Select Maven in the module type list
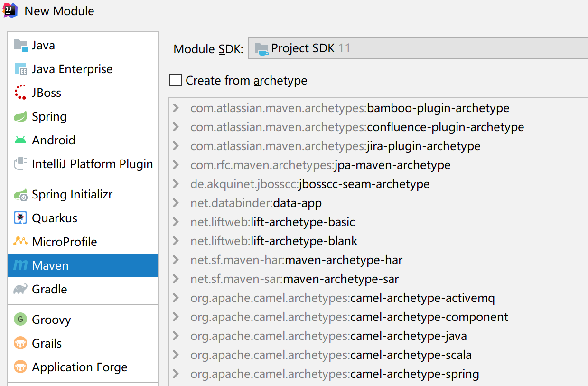588x386 pixels. pyautogui.click(x=50, y=266)
